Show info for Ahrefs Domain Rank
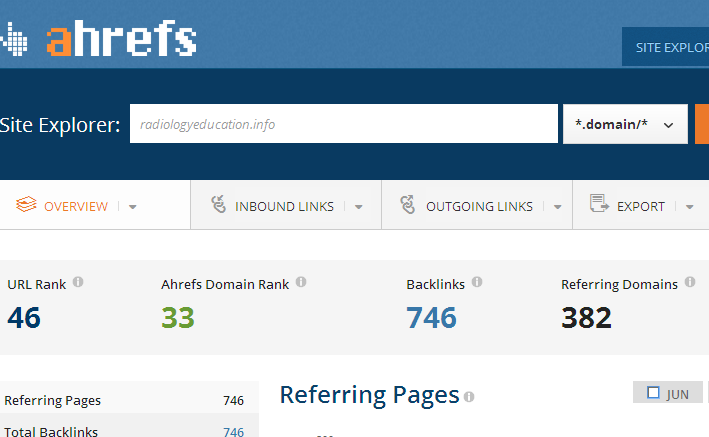Image resolution: width=709 pixels, height=437 pixels. (x=301, y=282)
